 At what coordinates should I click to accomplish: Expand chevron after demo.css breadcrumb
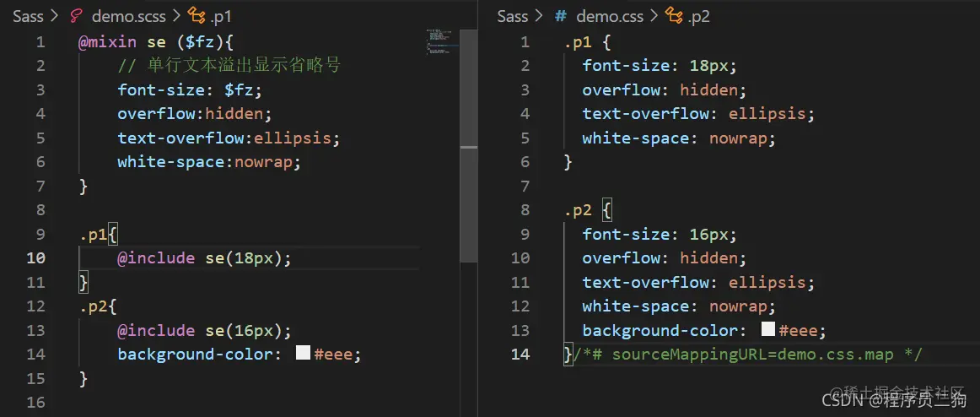tap(655, 16)
